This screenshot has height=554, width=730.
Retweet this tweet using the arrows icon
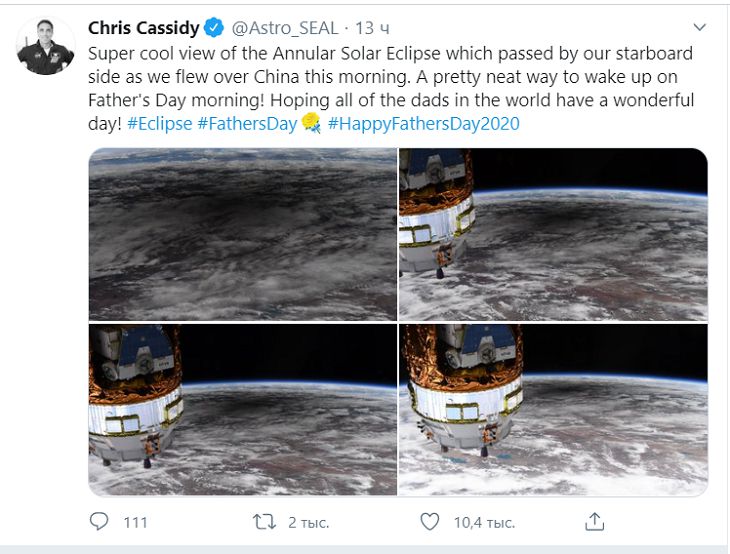pyautogui.click(x=264, y=522)
